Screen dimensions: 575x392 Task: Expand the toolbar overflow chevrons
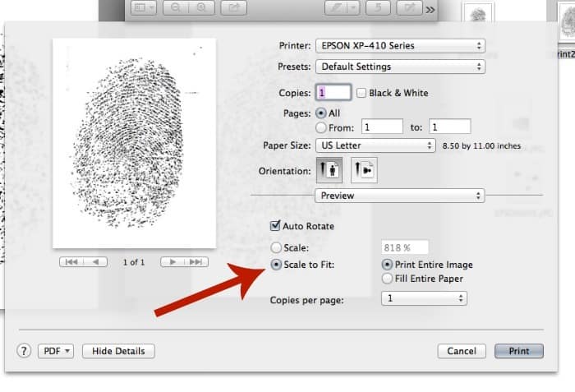click(x=430, y=10)
